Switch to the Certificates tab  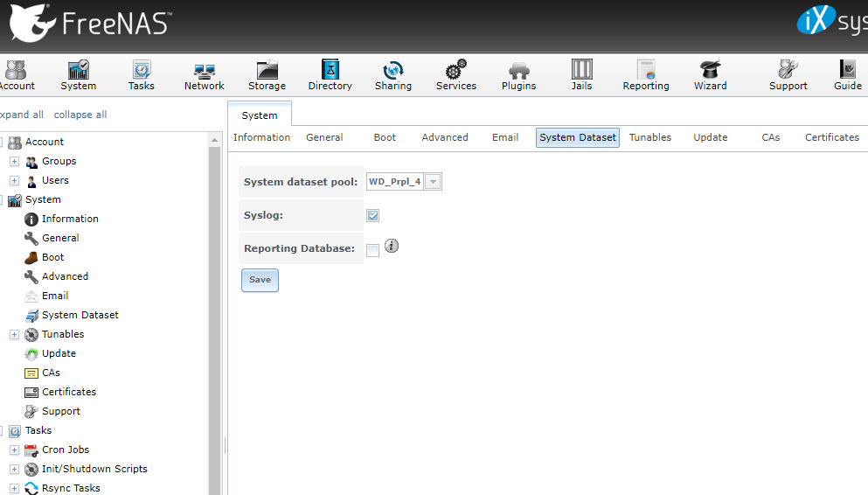[832, 137]
